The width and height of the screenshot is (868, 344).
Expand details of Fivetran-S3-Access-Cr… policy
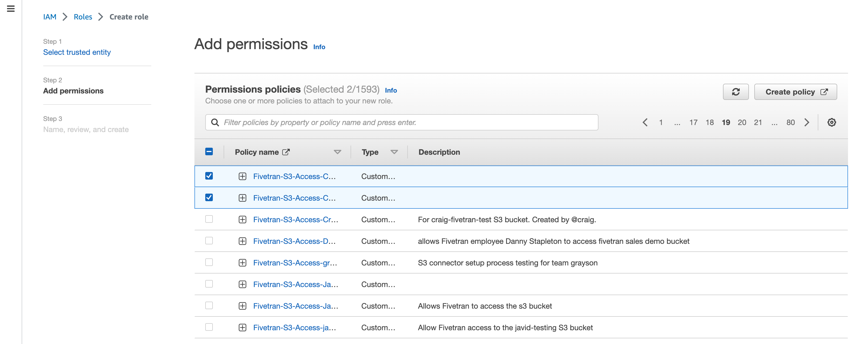[x=242, y=220]
